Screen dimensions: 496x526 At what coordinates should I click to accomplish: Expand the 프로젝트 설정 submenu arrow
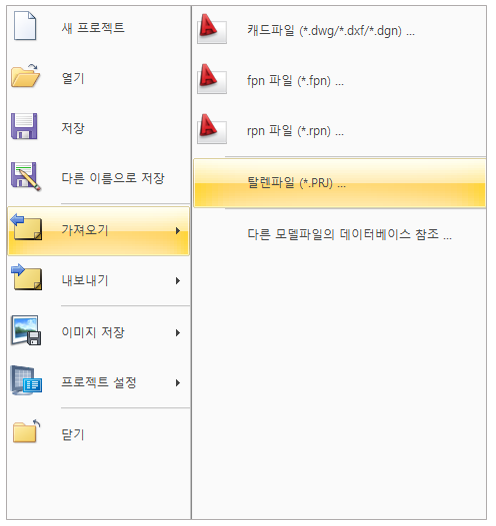[178, 383]
